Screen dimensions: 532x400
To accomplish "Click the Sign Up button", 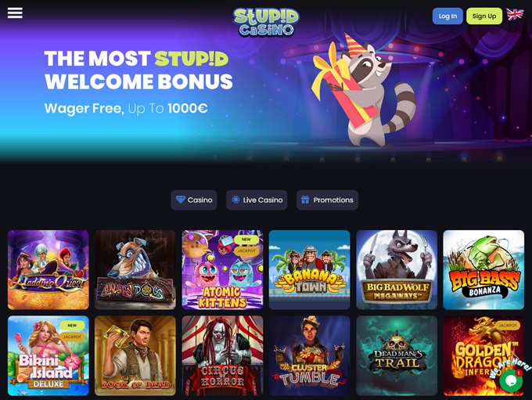I will tap(484, 16).
